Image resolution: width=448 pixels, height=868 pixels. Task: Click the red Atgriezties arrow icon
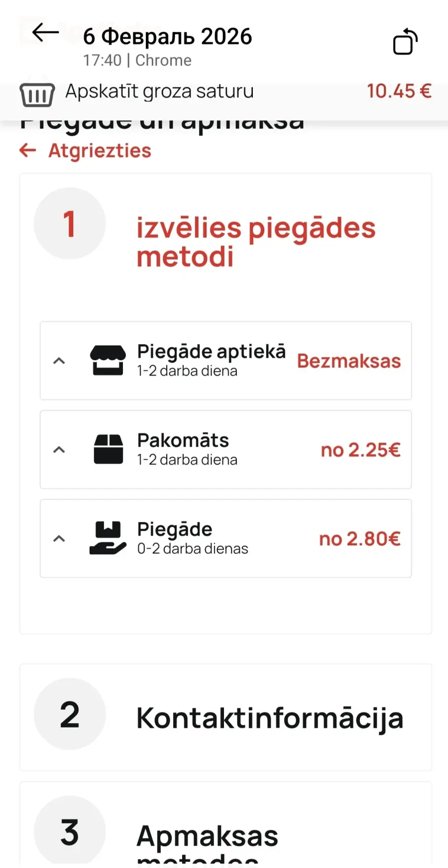[x=28, y=150]
